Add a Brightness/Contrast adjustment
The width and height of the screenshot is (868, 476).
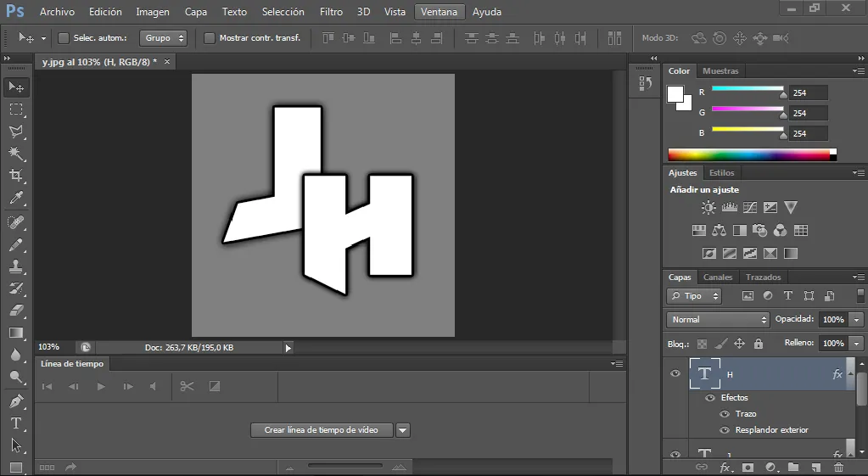pyautogui.click(x=708, y=208)
